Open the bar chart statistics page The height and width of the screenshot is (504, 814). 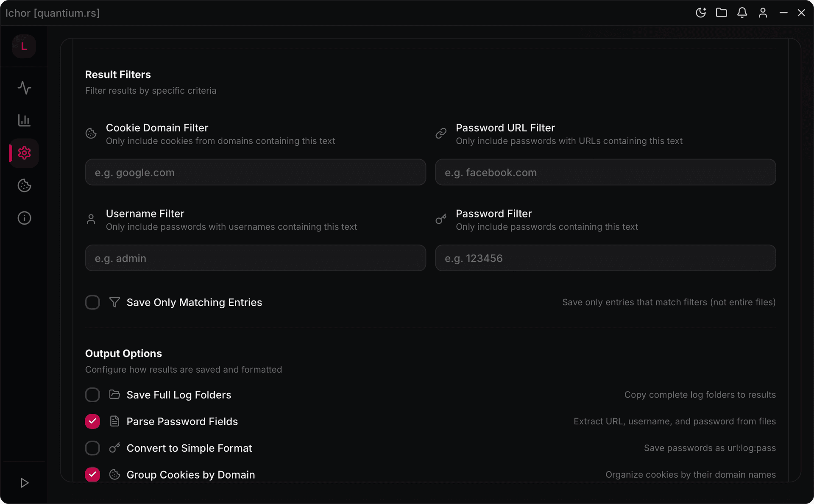24,120
